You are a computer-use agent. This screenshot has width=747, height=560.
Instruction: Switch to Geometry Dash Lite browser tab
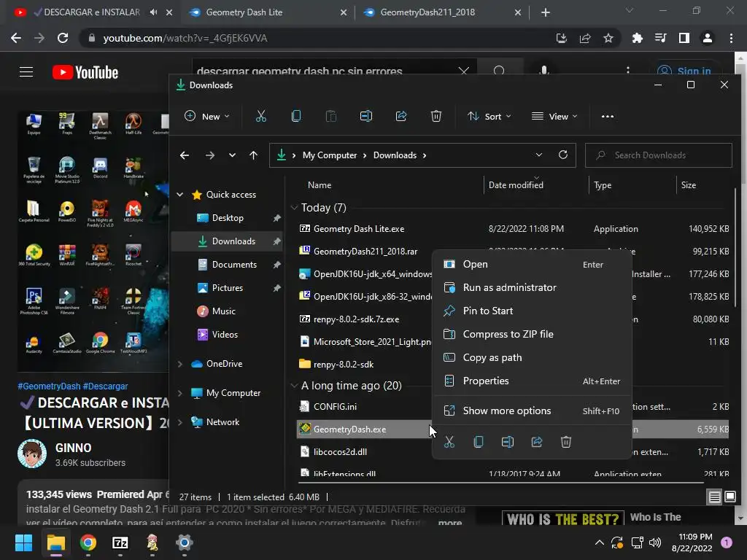pyautogui.click(x=267, y=12)
